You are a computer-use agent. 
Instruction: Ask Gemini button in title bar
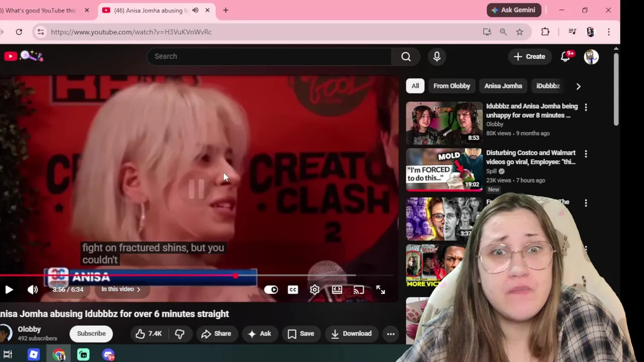514,10
